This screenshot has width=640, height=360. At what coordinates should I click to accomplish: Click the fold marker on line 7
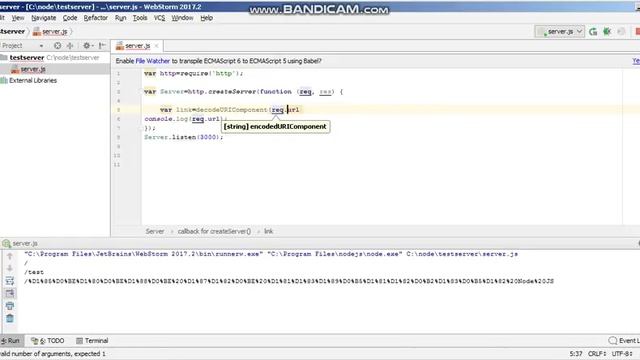coord(140,128)
